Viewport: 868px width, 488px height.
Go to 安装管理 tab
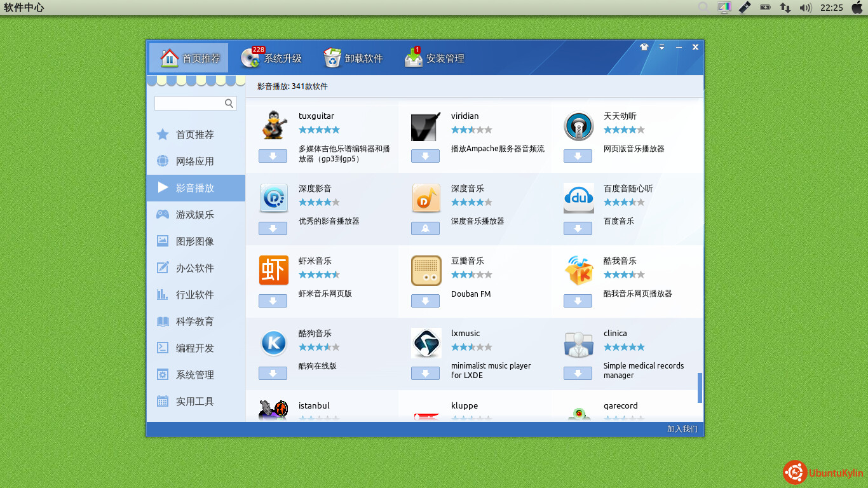click(x=435, y=58)
